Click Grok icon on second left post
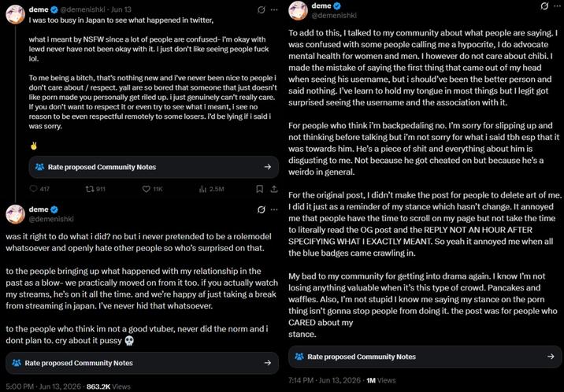The height and width of the screenshot is (392, 564). [262, 209]
